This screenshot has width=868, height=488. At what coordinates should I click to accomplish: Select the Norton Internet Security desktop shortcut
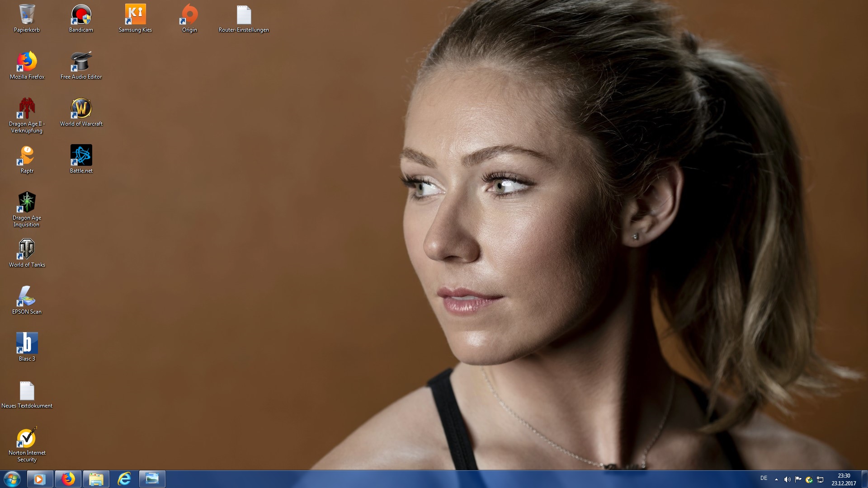[27, 437]
